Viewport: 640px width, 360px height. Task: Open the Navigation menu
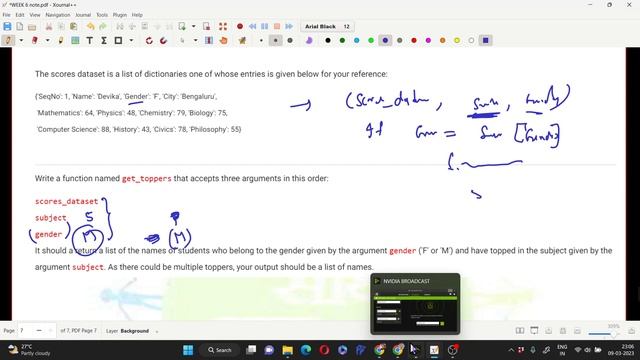click(x=58, y=15)
